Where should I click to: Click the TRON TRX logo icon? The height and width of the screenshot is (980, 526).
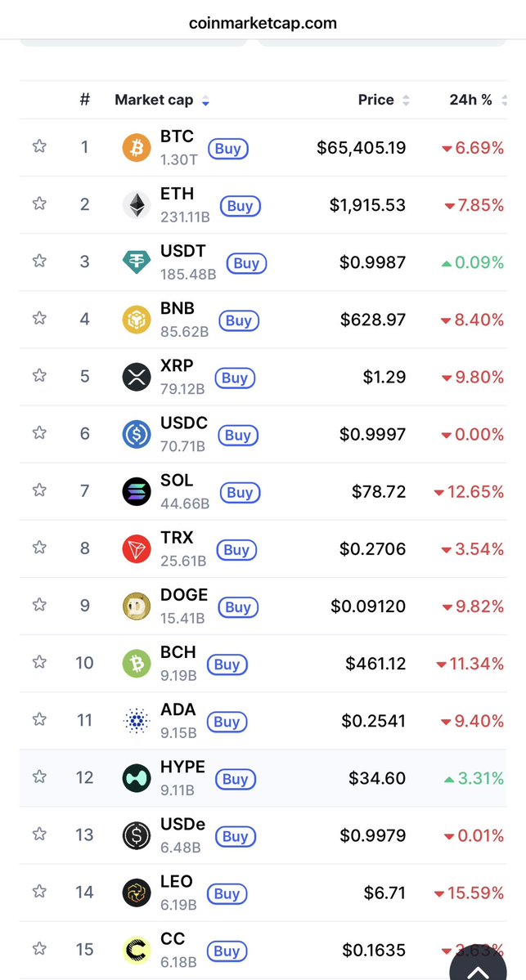coord(137,548)
